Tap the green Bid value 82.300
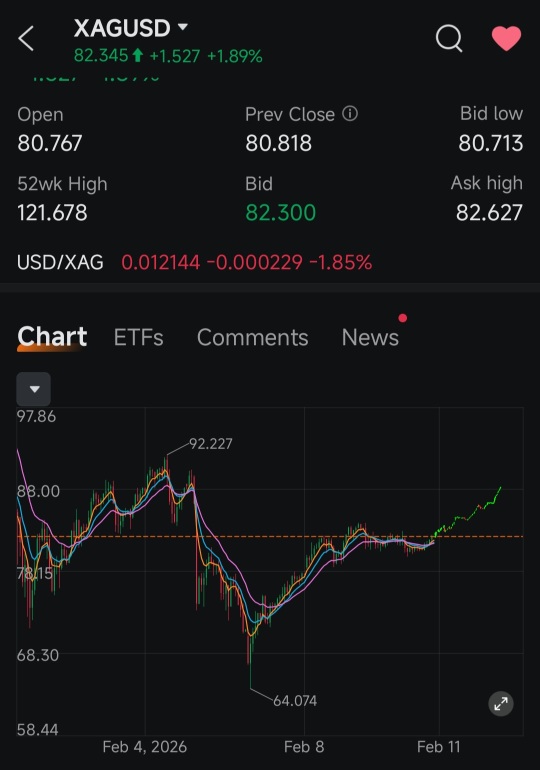The width and height of the screenshot is (540, 770). [280, 213]
